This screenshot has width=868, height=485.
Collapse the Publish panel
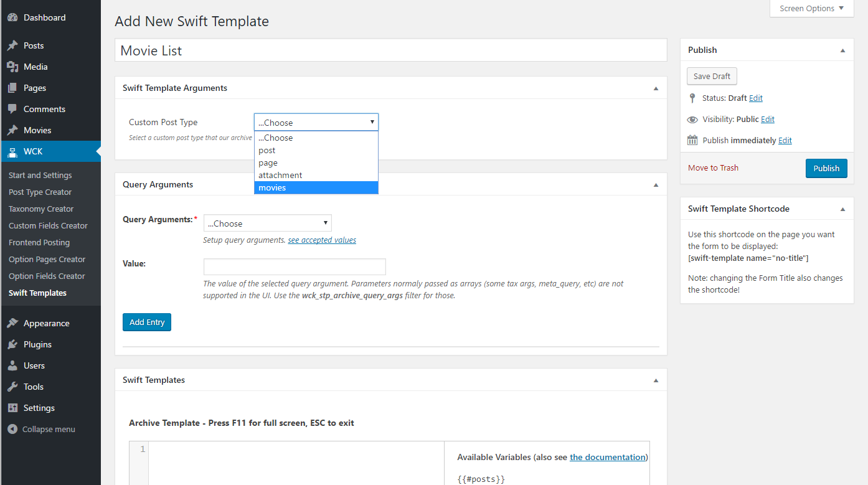(x=842, y=50)
